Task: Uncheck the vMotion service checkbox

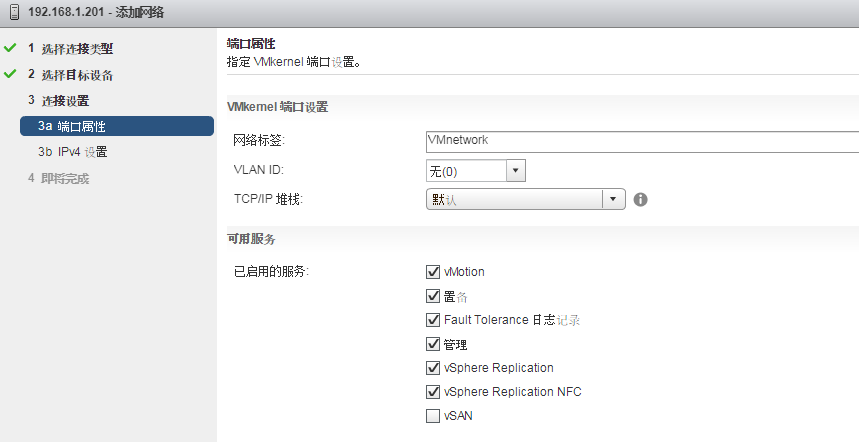Action: pos(433,271)
